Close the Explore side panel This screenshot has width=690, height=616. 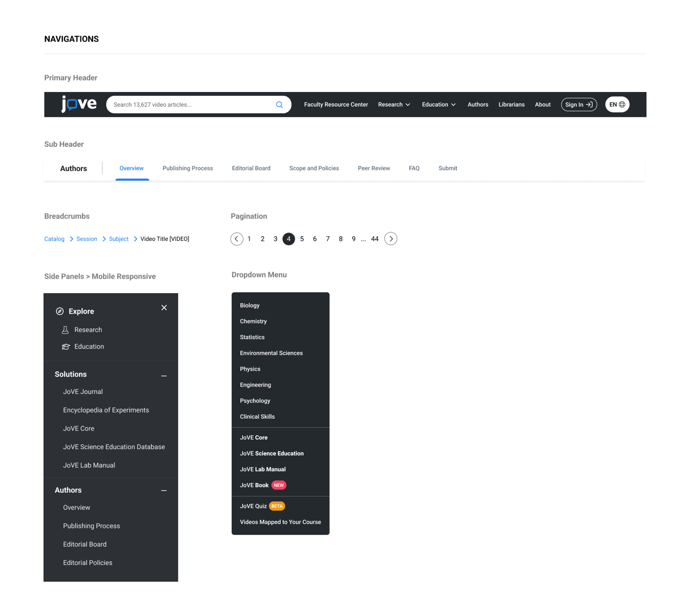pos(164,308)
